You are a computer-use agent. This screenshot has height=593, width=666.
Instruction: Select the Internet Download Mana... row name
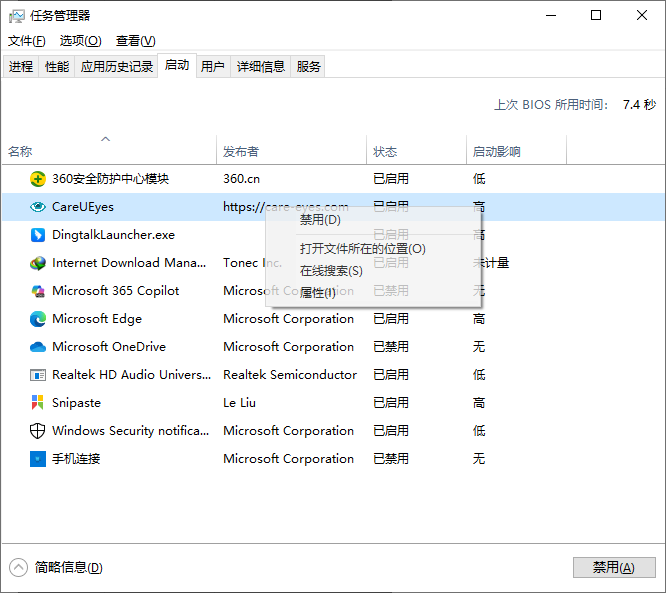point(129,263)
